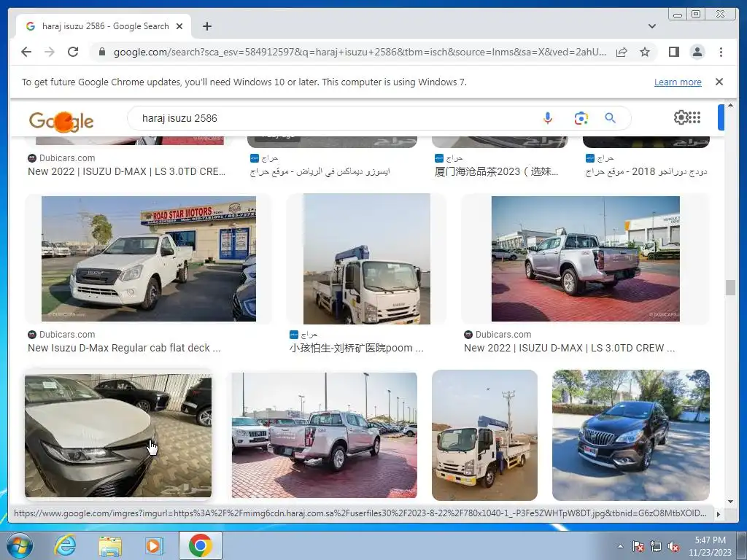Image resolution: width=747 pixels, height=560 pixels.
Task: Show hidden system tray icons
Action: point(620,547)
